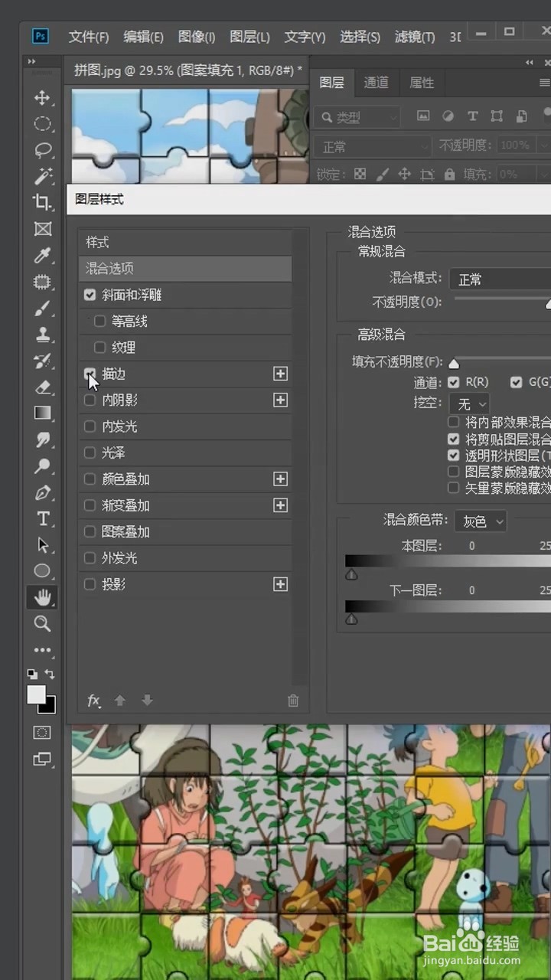The width and height of the screenshot is (551, 980).
Task: Select 混合选项 in the styles list
Action: click(x=185, y=269)
